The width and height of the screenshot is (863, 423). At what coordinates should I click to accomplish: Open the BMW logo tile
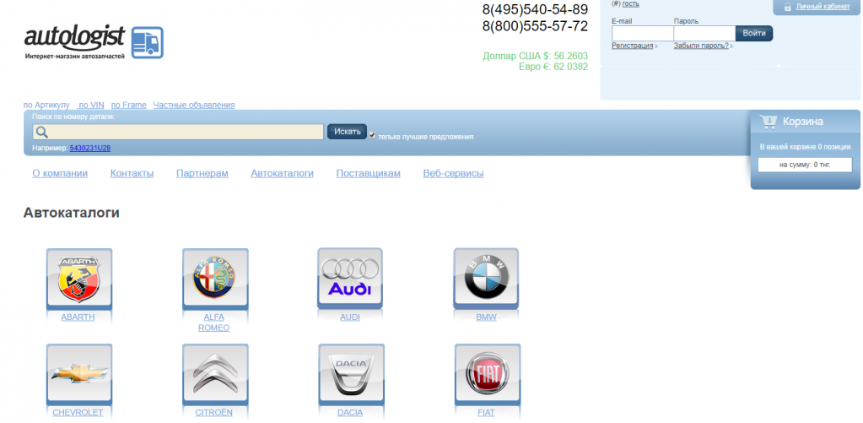(x=485, y=279)
